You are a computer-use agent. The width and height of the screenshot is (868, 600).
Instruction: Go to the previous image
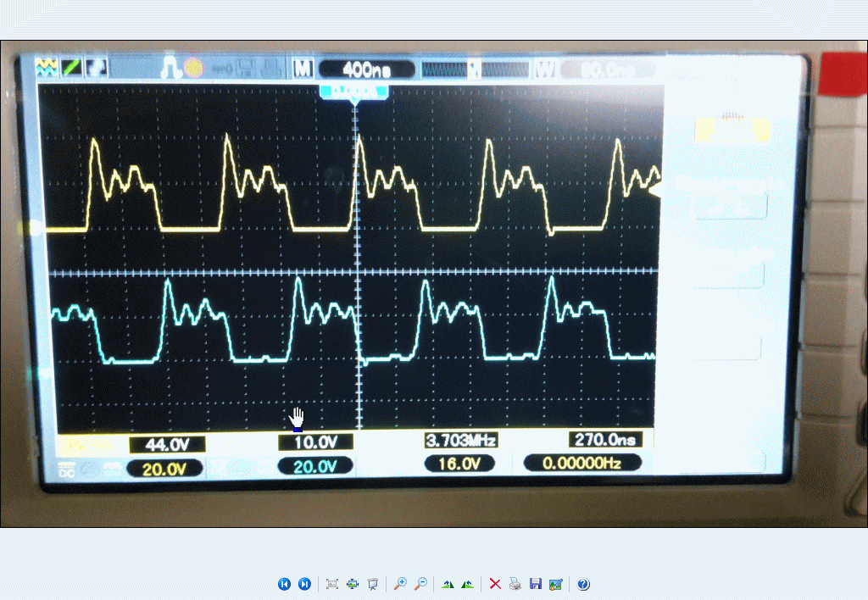(284, 584)
